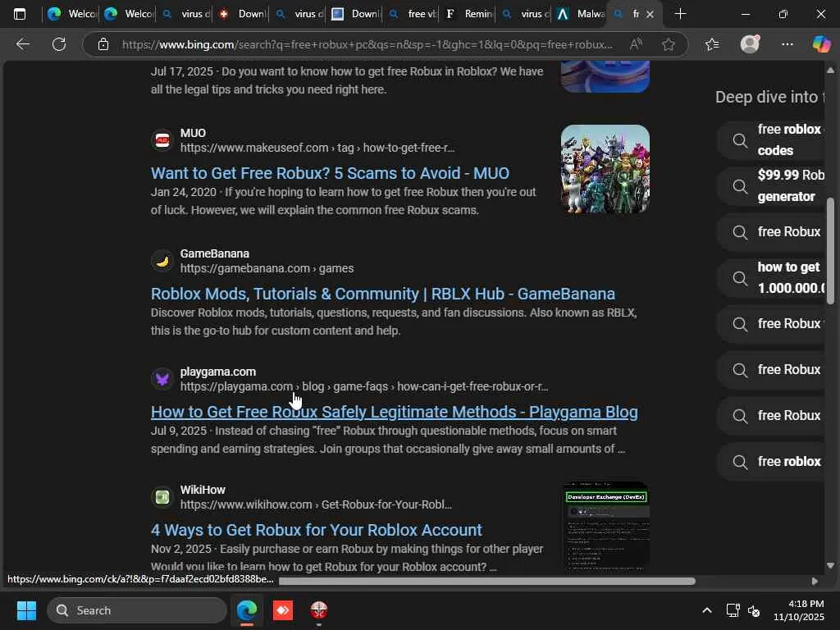Open 4 Ways to Get Robux link
840x630 pixels.
317,530
